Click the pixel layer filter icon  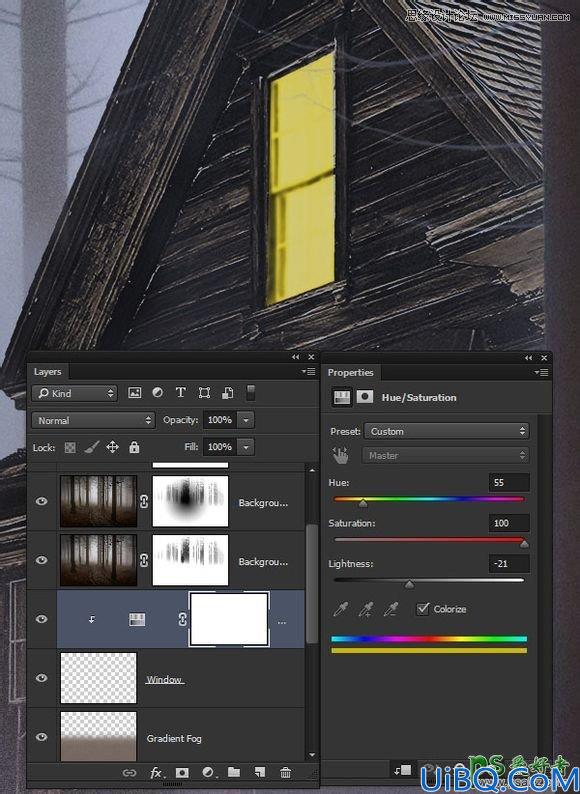134,393
